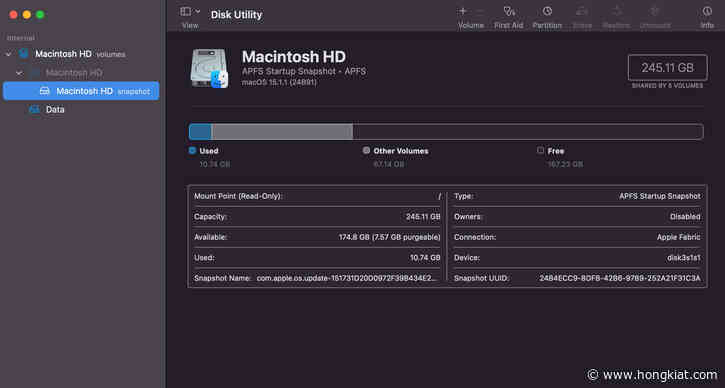This screenshot has width=725, height=388.
Task: Click the Data volume disk icon
Action: click(x=34, y=110)
